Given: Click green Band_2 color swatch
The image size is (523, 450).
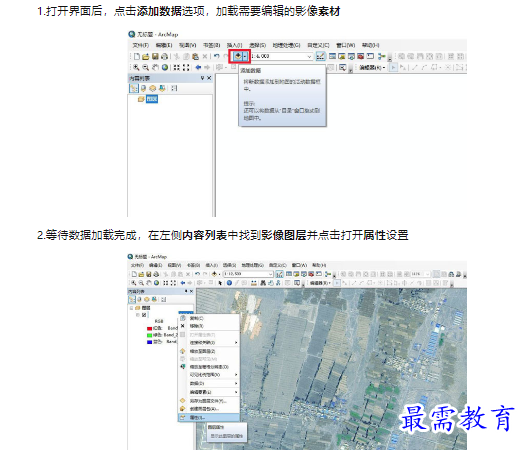Looking at the screenshot, I should 149,335.
